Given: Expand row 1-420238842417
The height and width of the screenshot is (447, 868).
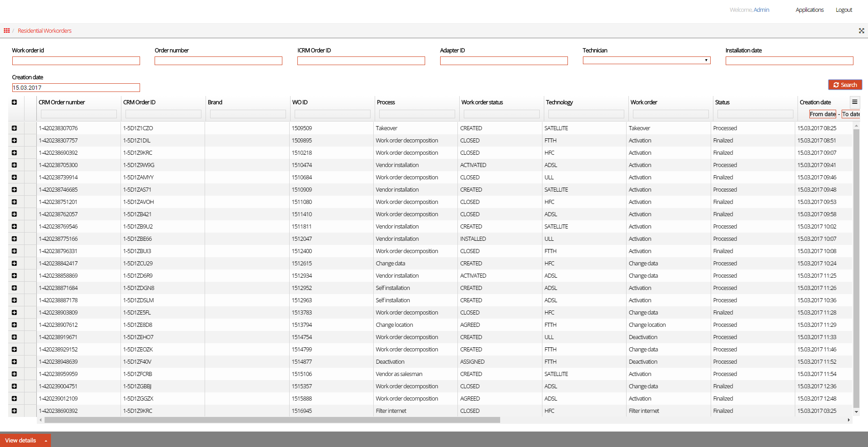Looking at the screenshot, I should tap(15, 264).
